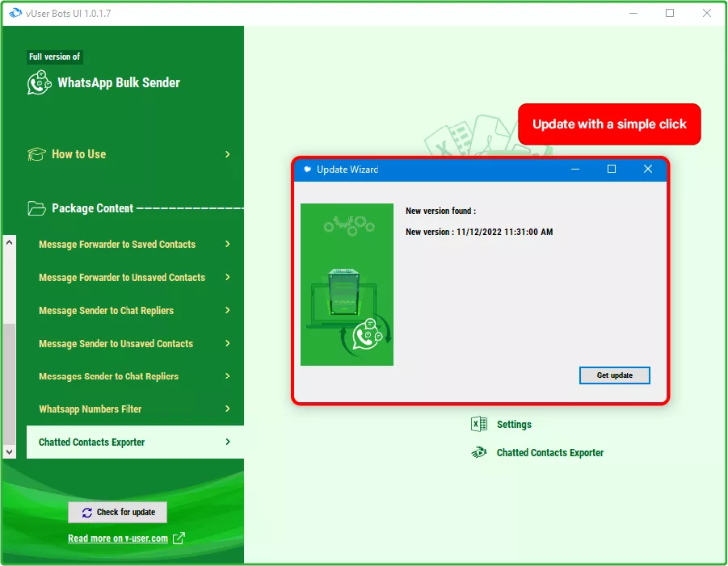Screen dimensions: 728x566
Task: Click sidebar scrollbar down arrow
Action: tap(9, 451)
